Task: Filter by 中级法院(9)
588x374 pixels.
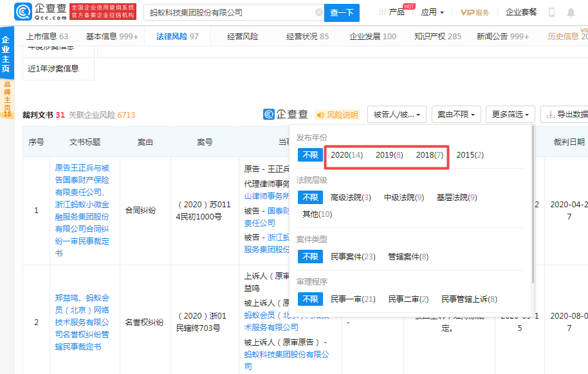Action: tap(404, 198)
